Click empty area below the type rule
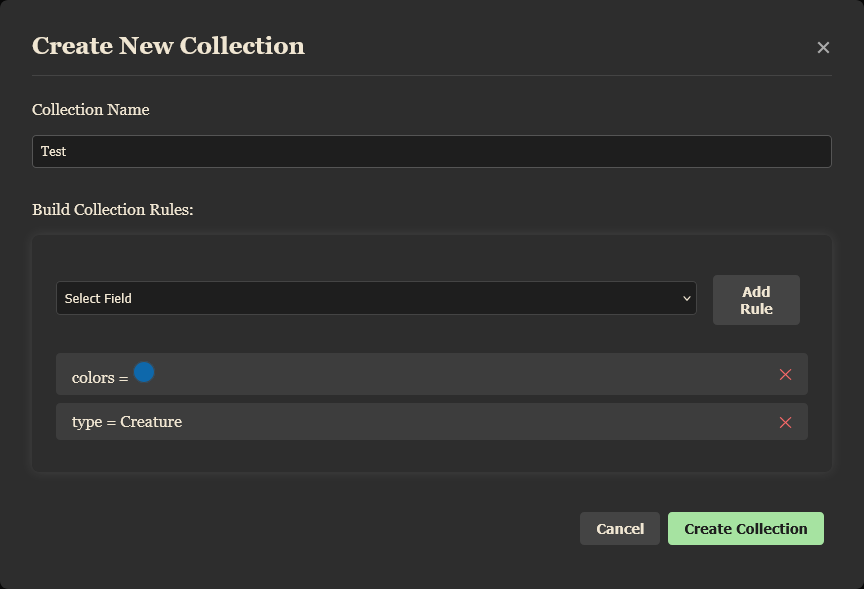The width and height of the screenshot is (864, 589). tap(430, 456)
